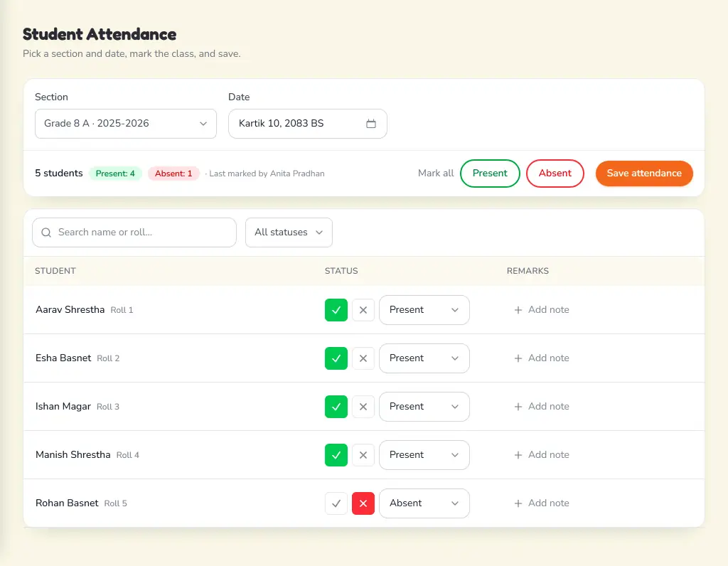The image size is (728, 566).
Task: Click the Roll 1 label
Action: point(122,310)
